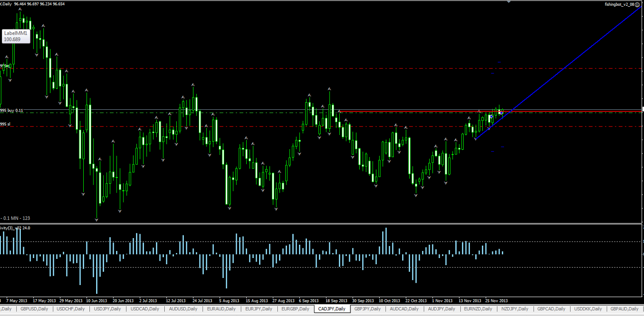644x316 pixels.
Task: Click the smiley face expert advisor icon
Action: [x=637, y=4]
